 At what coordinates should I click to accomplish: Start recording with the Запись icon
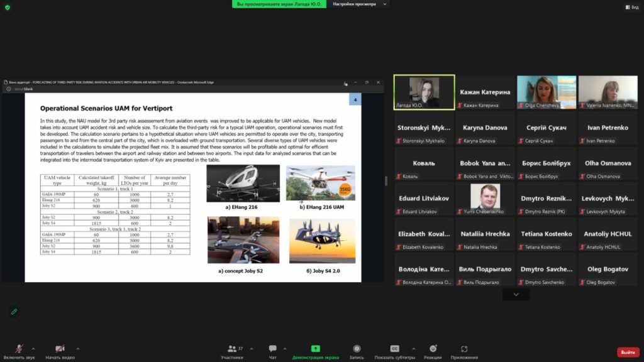click(357, 349)
